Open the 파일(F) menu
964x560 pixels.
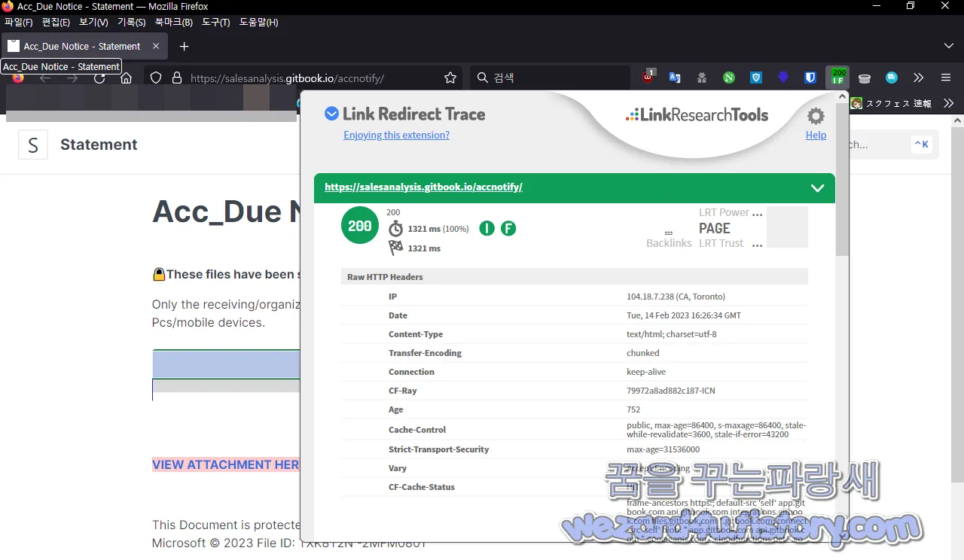pos(19,22)
